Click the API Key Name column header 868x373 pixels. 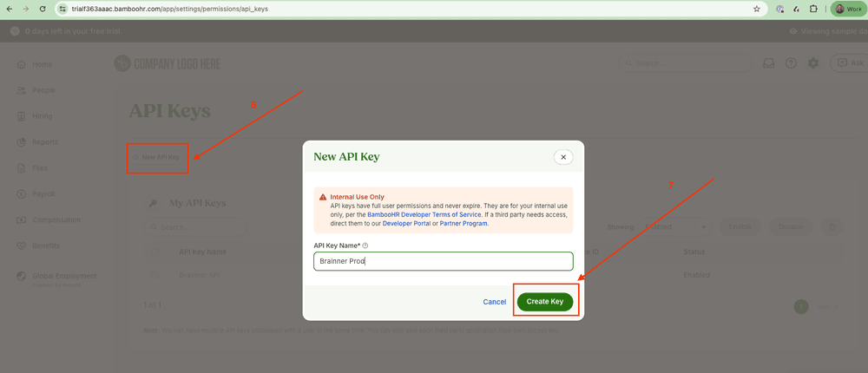point(202,252)
